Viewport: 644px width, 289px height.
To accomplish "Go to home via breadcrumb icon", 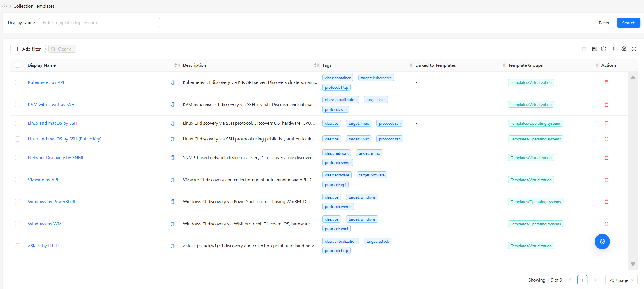I will (5, 6).
